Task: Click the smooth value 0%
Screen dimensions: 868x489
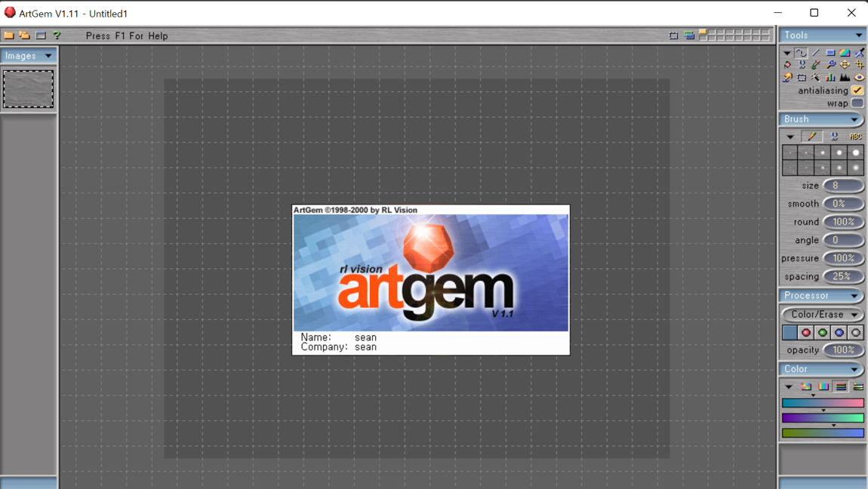Action: [x=843, y=204]
